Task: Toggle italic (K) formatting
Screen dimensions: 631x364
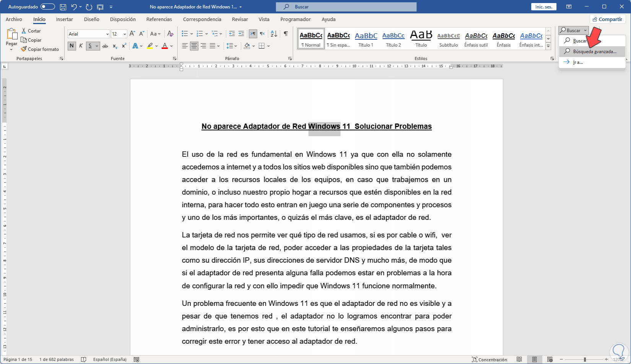Action: (81, 46)
